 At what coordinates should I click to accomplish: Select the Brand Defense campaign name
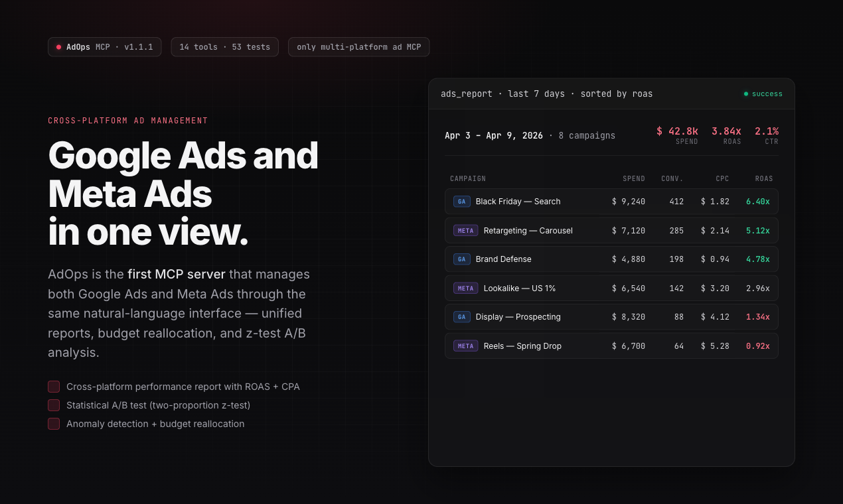(x=503, y=259)
